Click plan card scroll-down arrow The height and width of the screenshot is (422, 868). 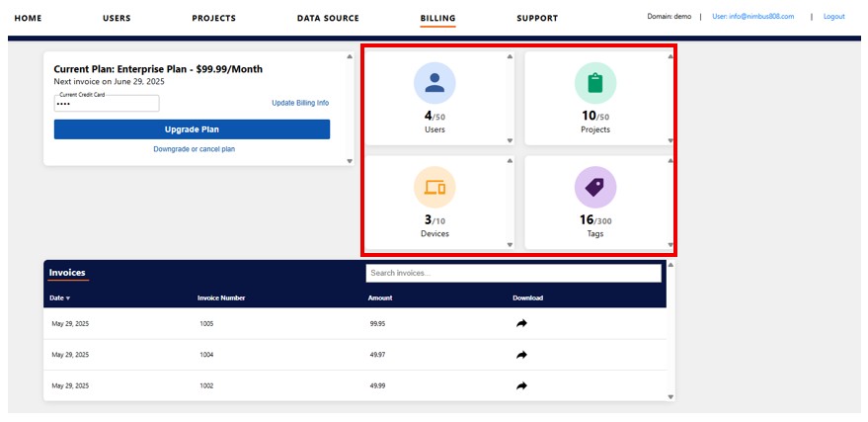click(x=350, y=161)
